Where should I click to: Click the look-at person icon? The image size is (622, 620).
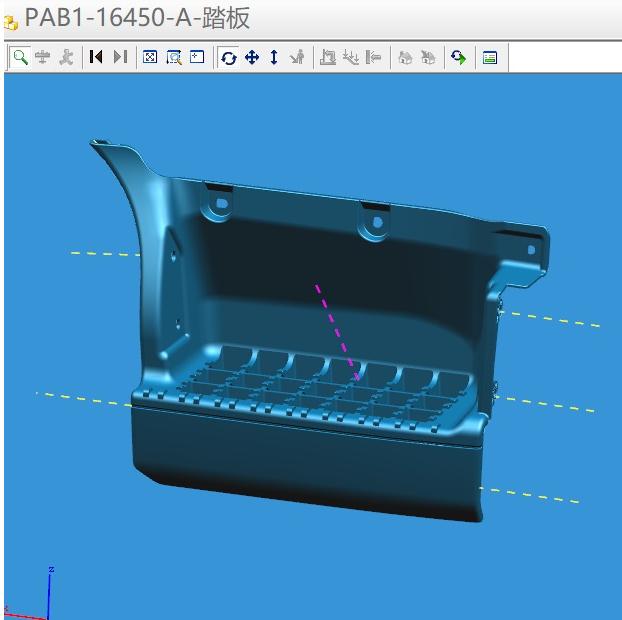coord(298,57)
